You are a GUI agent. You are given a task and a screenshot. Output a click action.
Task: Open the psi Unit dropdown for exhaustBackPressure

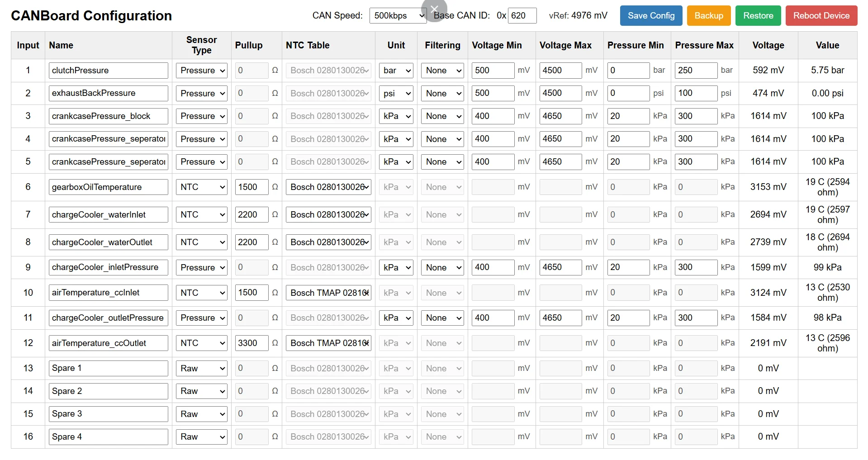396,94
